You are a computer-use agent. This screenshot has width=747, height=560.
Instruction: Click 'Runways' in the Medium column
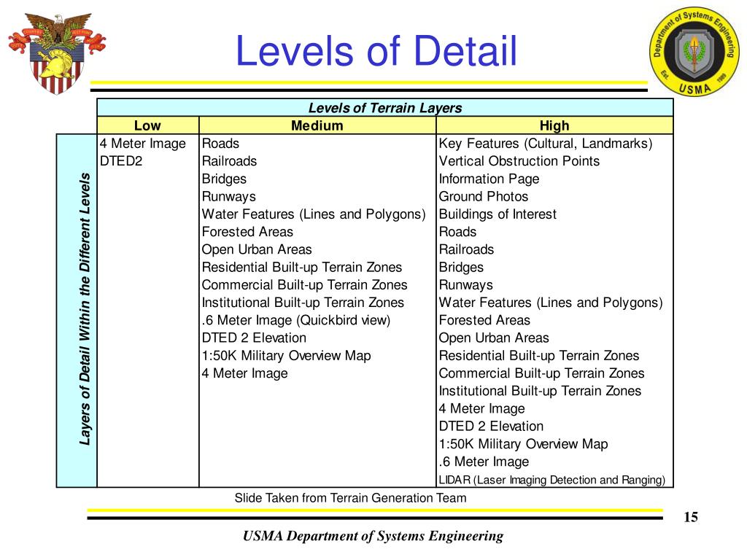pos(228,197)
